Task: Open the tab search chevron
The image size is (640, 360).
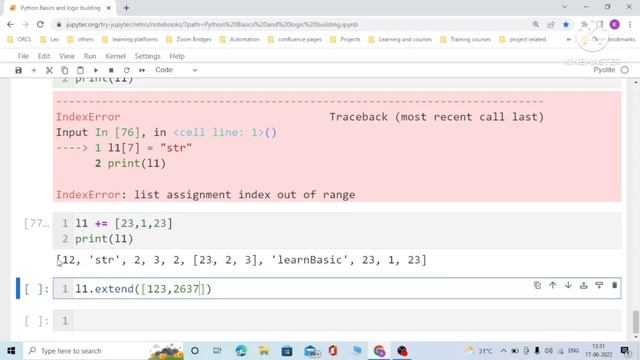Action: tap(564, 7)
